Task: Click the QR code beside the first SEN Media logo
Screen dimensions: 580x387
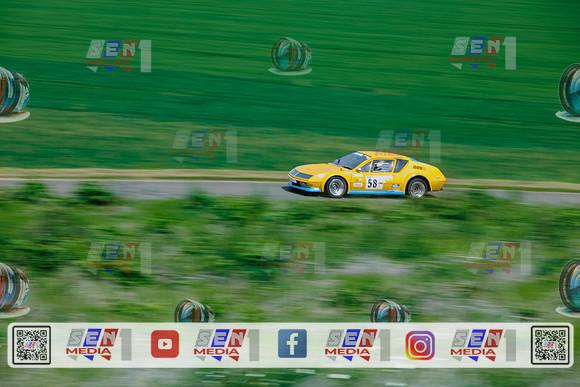Action: 32,345
